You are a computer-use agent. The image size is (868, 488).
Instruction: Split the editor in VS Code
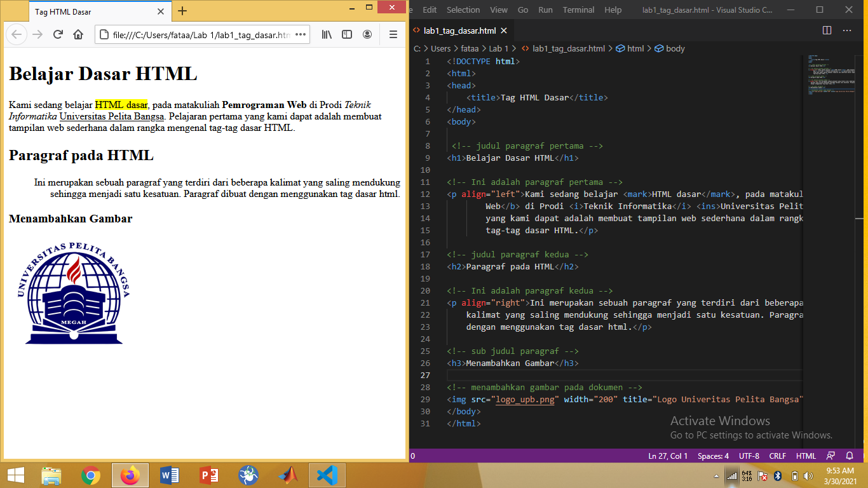[827, 30]
